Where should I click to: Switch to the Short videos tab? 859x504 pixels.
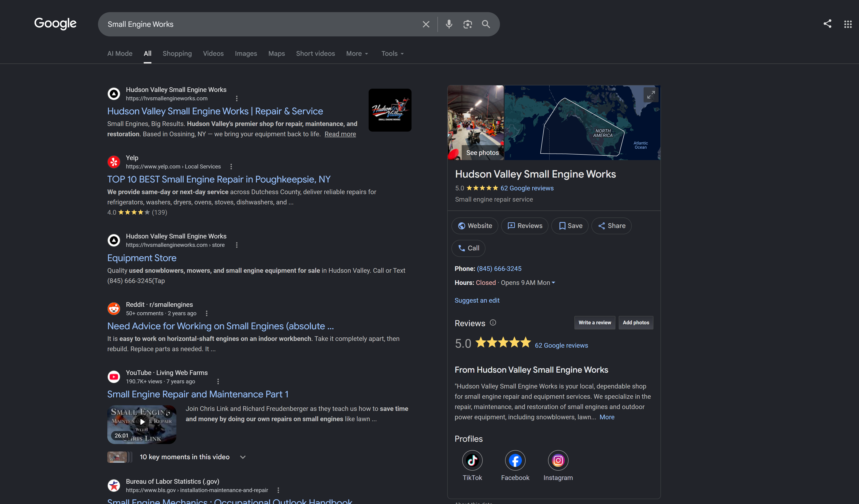click(315, 54)
